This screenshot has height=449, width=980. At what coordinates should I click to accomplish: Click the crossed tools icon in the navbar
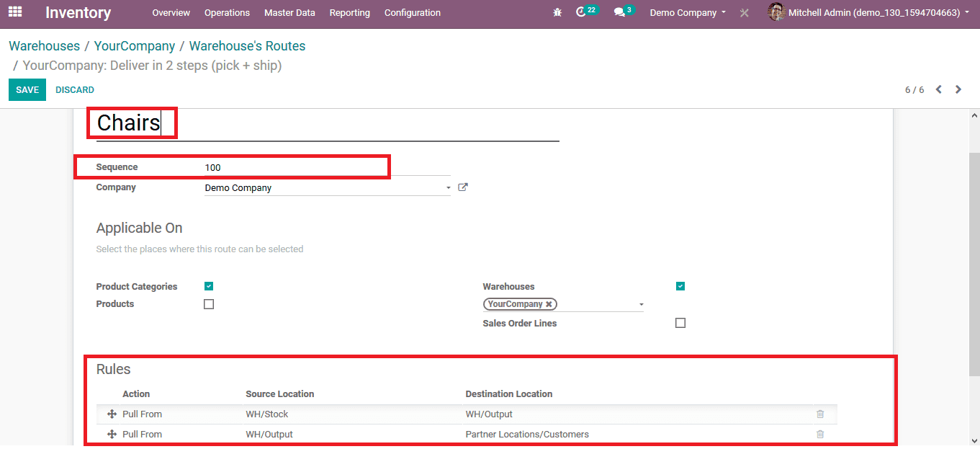pyautogui.click(x=745, y=13)
